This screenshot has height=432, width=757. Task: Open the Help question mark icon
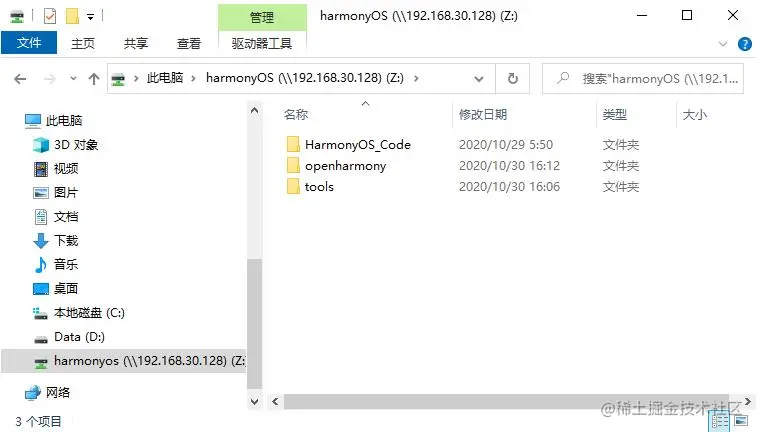pos(744,44)
